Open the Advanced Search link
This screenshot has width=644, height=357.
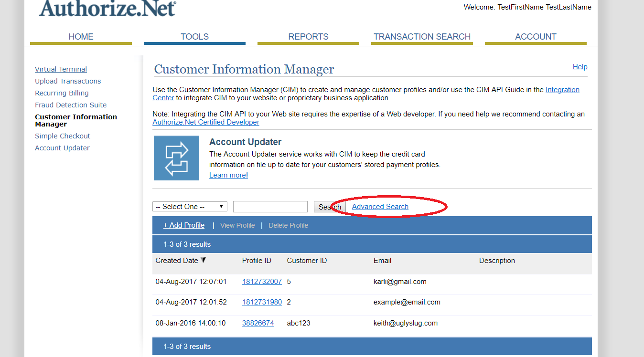click(x=380, y=207)
